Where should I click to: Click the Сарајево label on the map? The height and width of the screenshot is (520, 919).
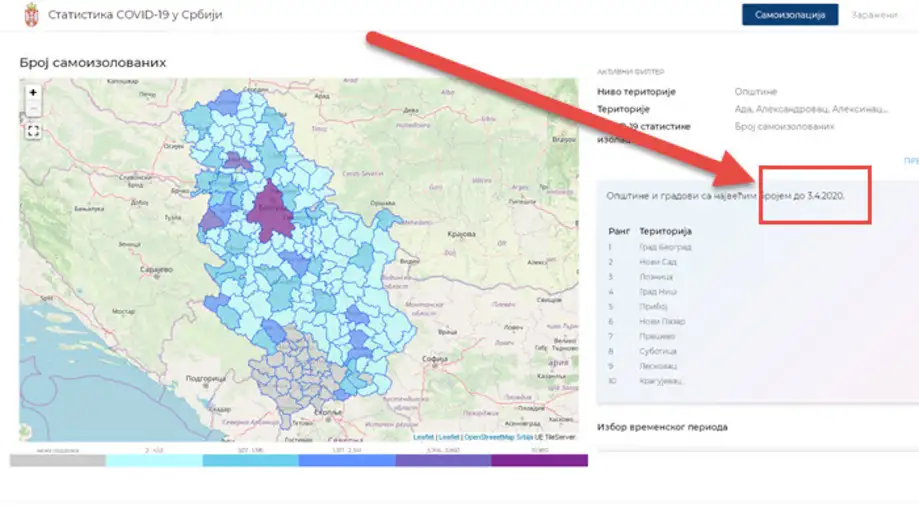pyautogui.click(x=156, y=270)
